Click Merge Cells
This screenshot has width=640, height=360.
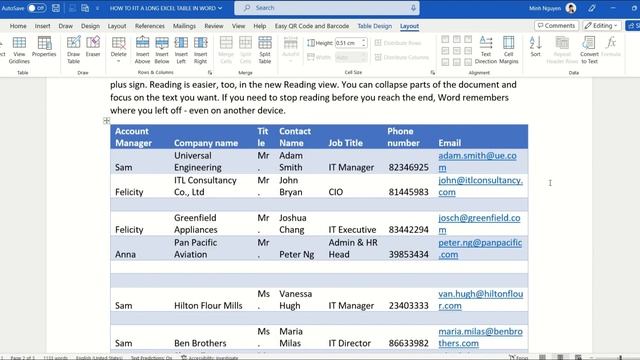pos(226,50)
